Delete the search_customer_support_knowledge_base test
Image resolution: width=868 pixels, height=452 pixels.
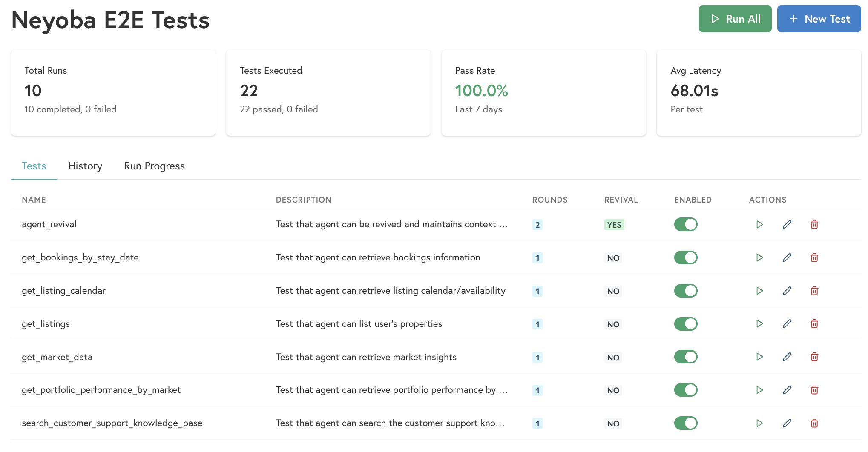[x=814, y=423]
